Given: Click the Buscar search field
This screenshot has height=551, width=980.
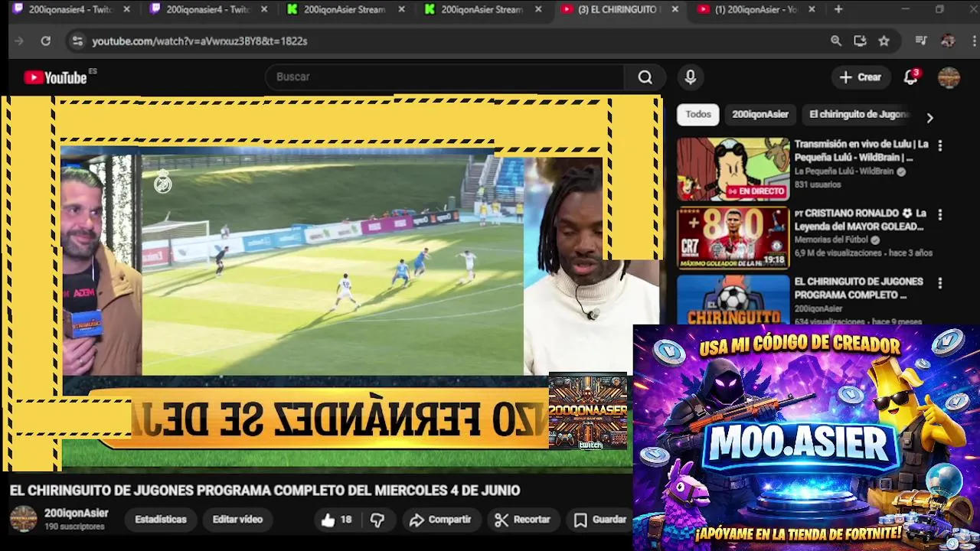Looking at the screenshot, I should (x=446, y=77).
